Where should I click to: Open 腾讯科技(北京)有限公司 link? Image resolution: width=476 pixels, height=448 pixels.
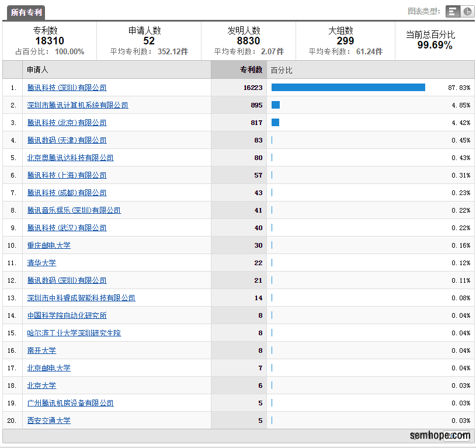(x=67, y=123)
